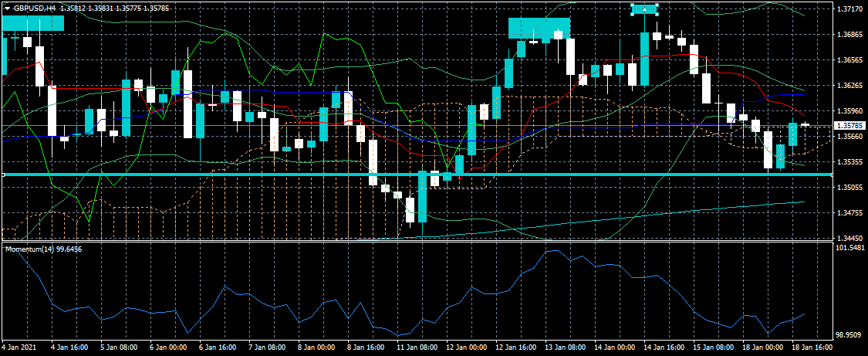Click the Momentum(14) 99.6456 indicator label
Viewport: 868px width, 356px height.
click(44, 249)
